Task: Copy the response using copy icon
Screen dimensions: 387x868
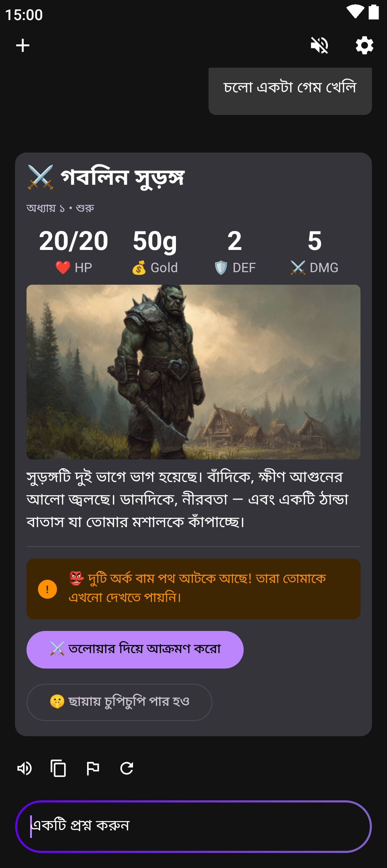Action: click(x=58, y=768)
